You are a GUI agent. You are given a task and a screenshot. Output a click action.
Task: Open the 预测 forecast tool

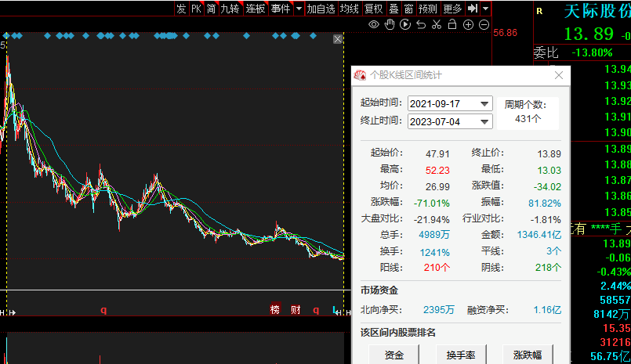tap(427, 9)
